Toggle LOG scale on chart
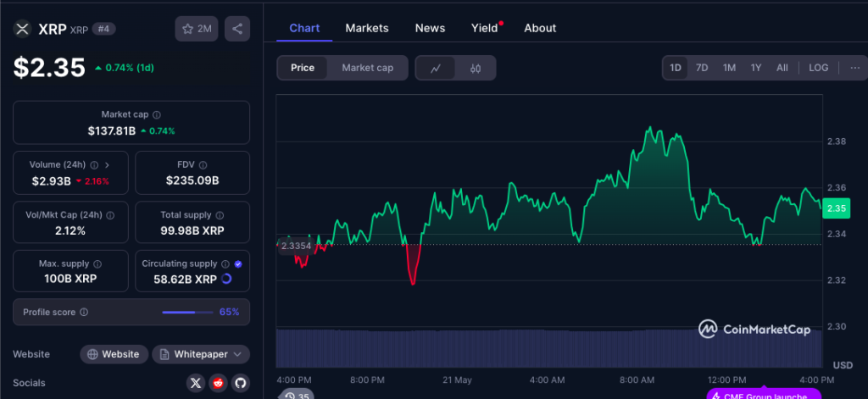The width and height of the screenshot is (868, 399). click(819, 68)
